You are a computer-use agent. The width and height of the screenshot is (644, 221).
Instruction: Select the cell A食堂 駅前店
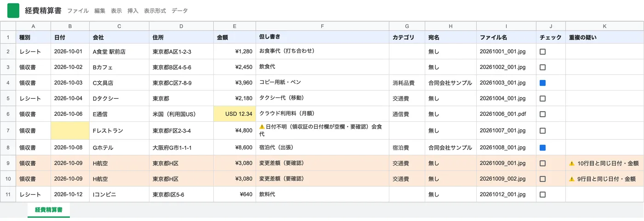(119, 52)
